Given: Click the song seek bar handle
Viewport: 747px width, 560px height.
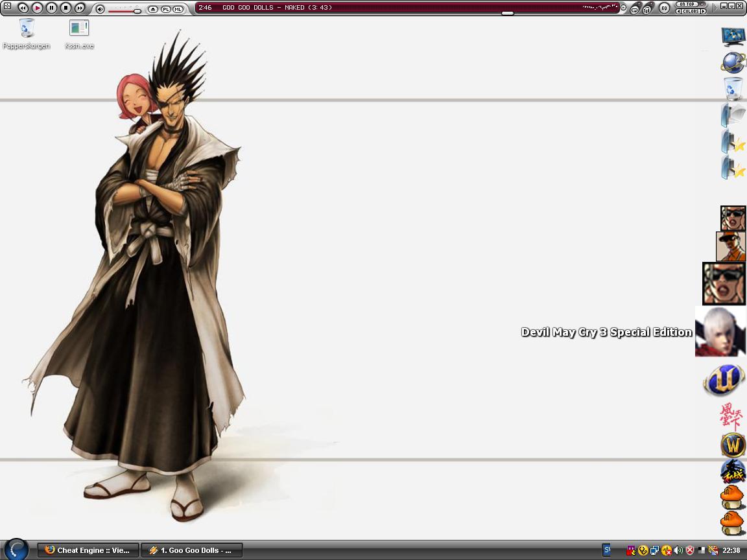Looking at the screenshot, I should tap(508, 14).
